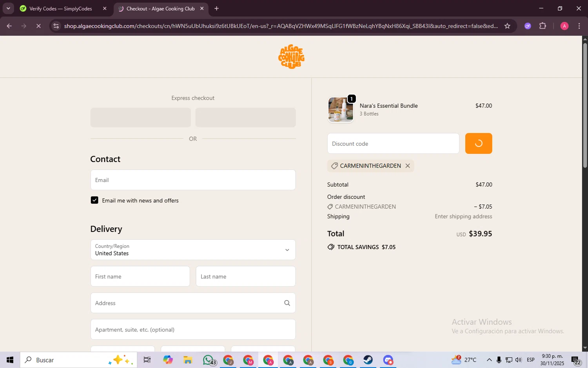Viewport: 588px width, 368px height.
Task: Open WhatsApp from the taskbar
Action: pos(209,360)
